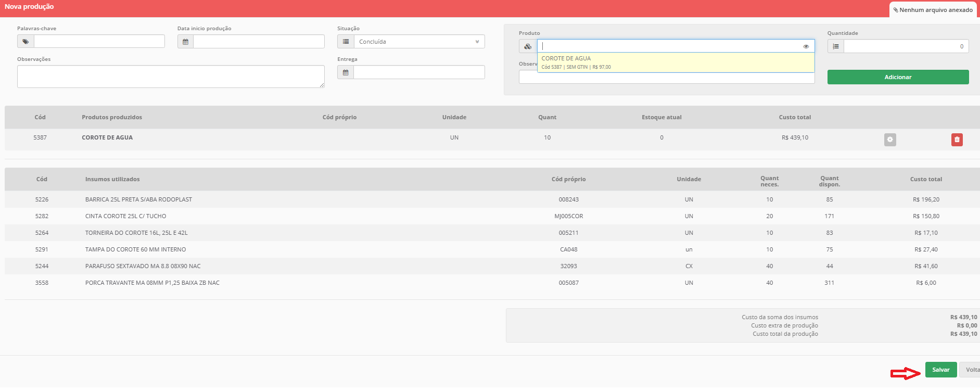Image resolution: width=980 pixels, height=391 pixels.
Task: Click the Nova produção title
Action: (x=29, y=6)
